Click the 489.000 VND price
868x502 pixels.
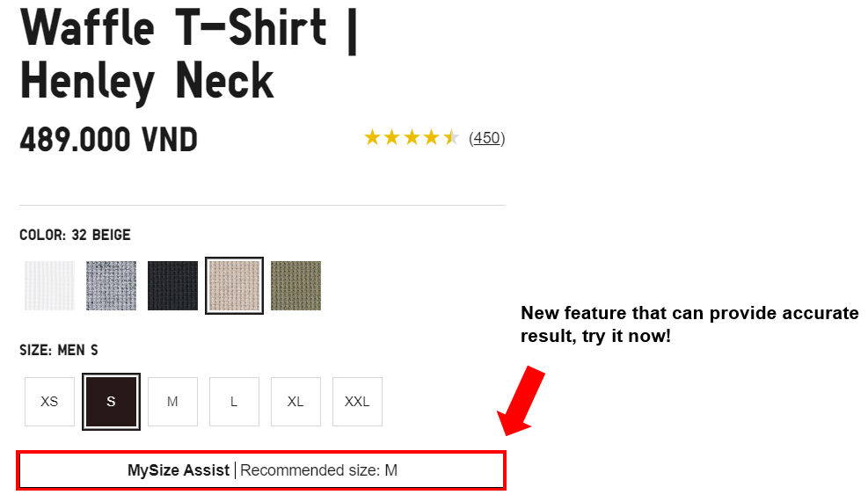(109, 140)
